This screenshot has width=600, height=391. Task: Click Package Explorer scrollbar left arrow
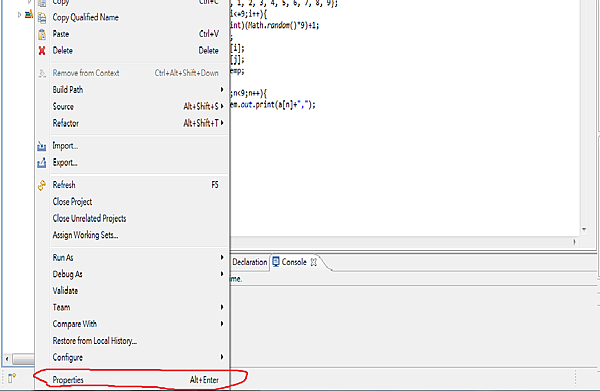7,359
